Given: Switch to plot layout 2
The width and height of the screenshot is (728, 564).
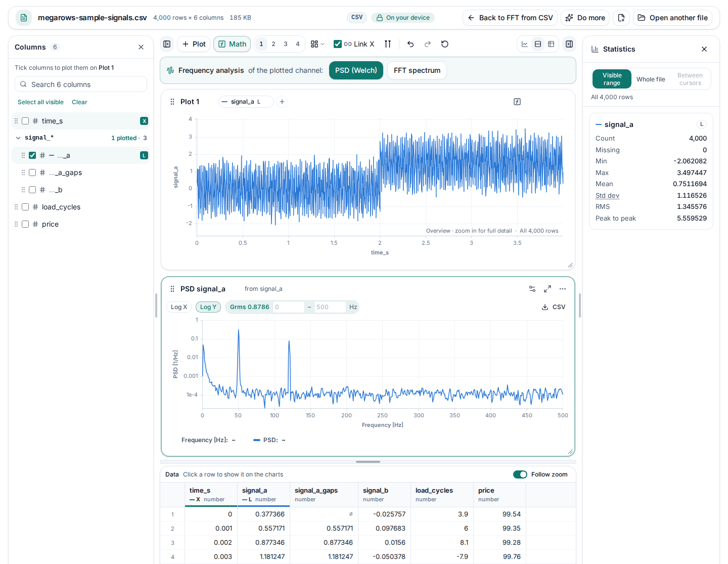Looking at the screenshot, I should (x=274, y=44).
